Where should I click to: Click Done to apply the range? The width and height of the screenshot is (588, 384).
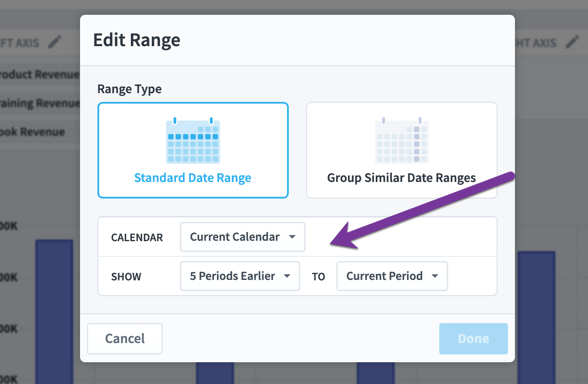tap(474, 339)
